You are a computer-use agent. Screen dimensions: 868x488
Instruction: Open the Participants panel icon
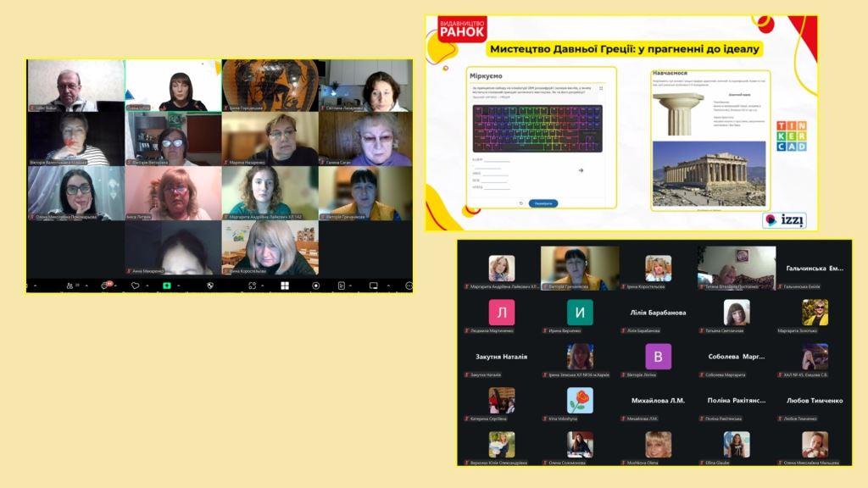coord(69,286)
